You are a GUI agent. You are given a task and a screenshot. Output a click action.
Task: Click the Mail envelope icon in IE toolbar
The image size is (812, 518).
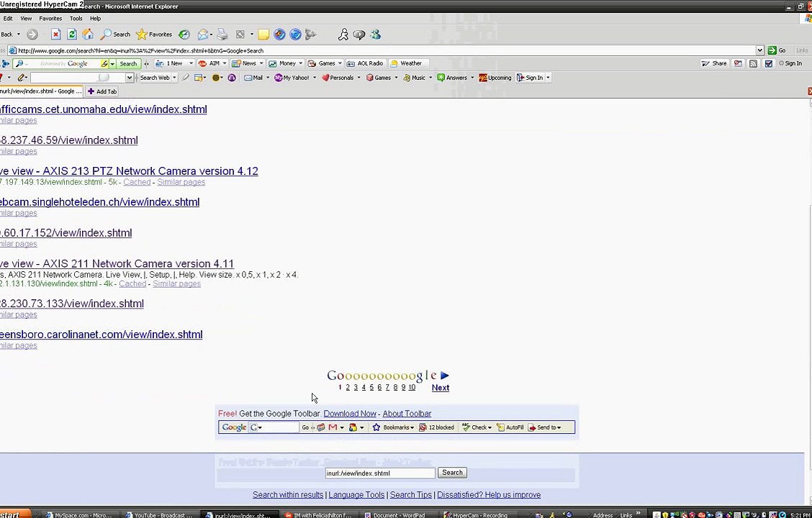point(202,35)
